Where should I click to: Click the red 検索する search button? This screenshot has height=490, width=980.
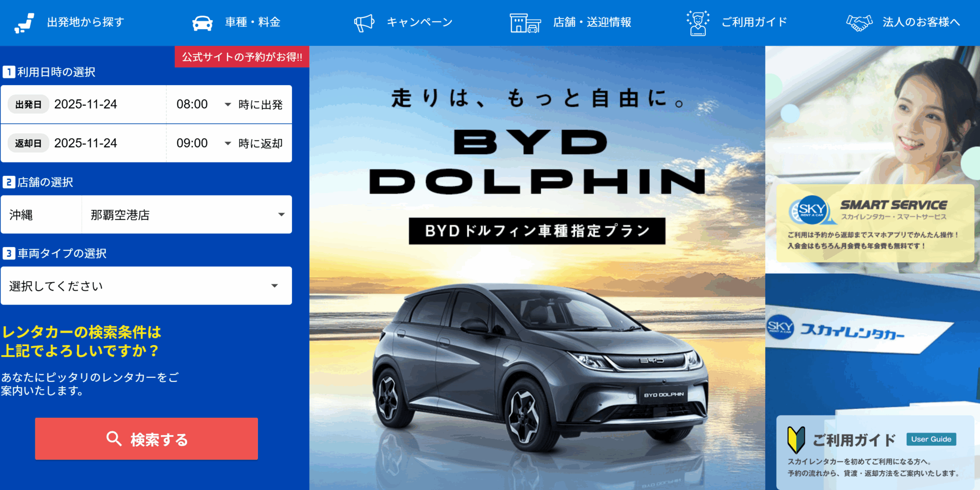(146, 439)
